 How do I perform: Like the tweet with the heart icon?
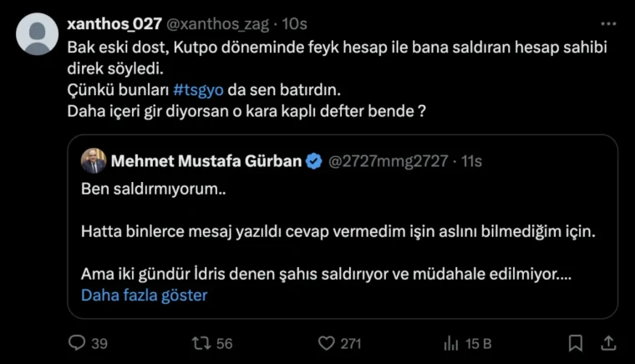[x=328, y=343]
